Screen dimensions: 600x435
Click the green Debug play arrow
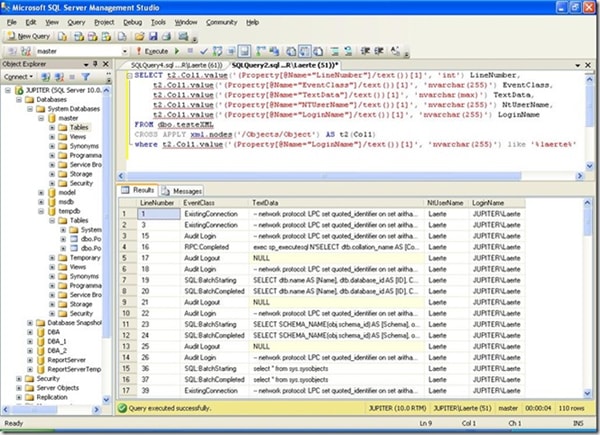point(177,51)
